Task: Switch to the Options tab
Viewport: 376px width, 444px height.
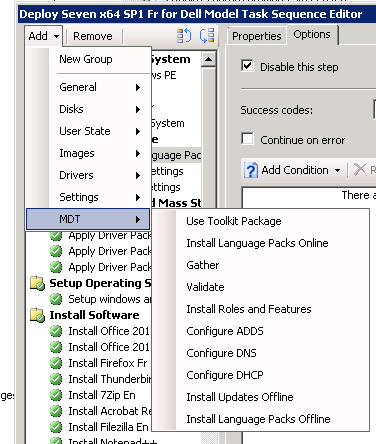Action: [312, 34]
